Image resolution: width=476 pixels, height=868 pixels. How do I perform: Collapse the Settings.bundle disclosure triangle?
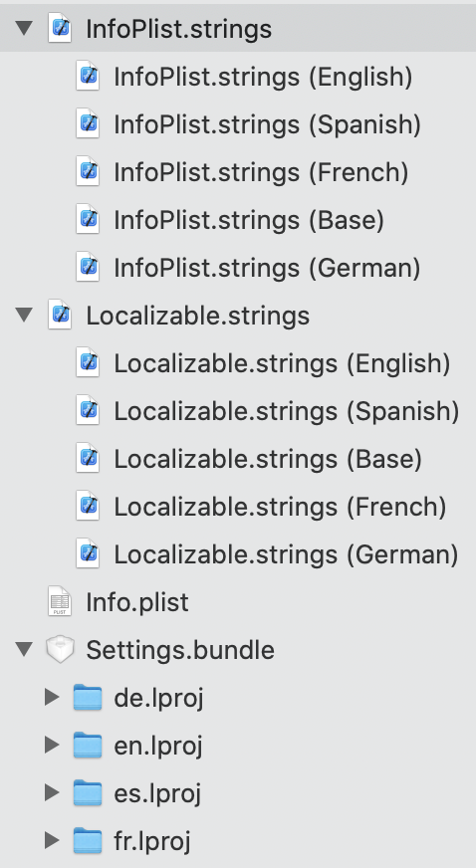(x=24, y=649)
